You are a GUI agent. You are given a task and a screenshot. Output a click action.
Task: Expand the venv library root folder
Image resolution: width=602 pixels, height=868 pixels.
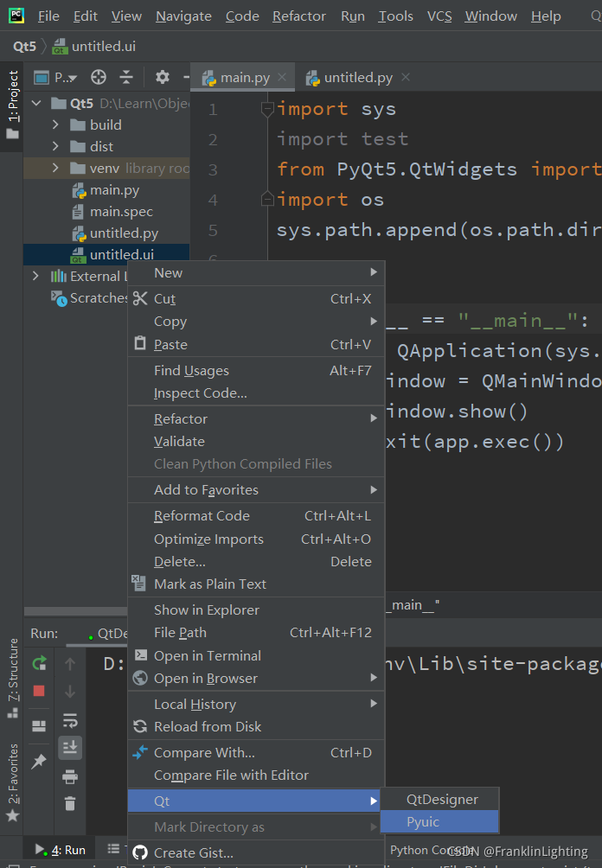click(55, 168)
